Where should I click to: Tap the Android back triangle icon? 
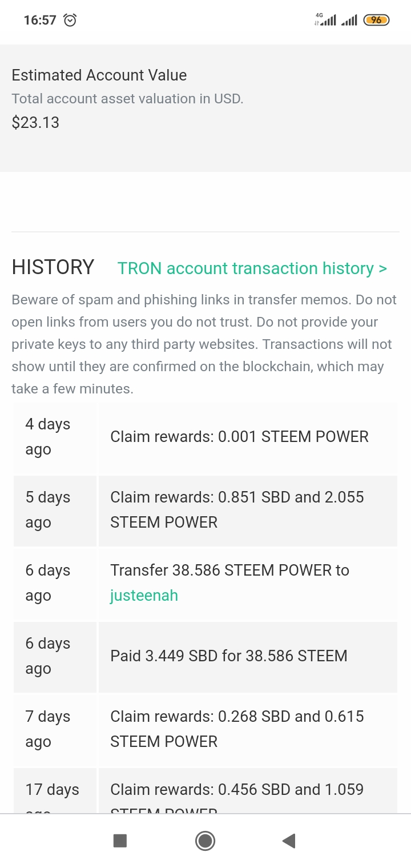289,841
